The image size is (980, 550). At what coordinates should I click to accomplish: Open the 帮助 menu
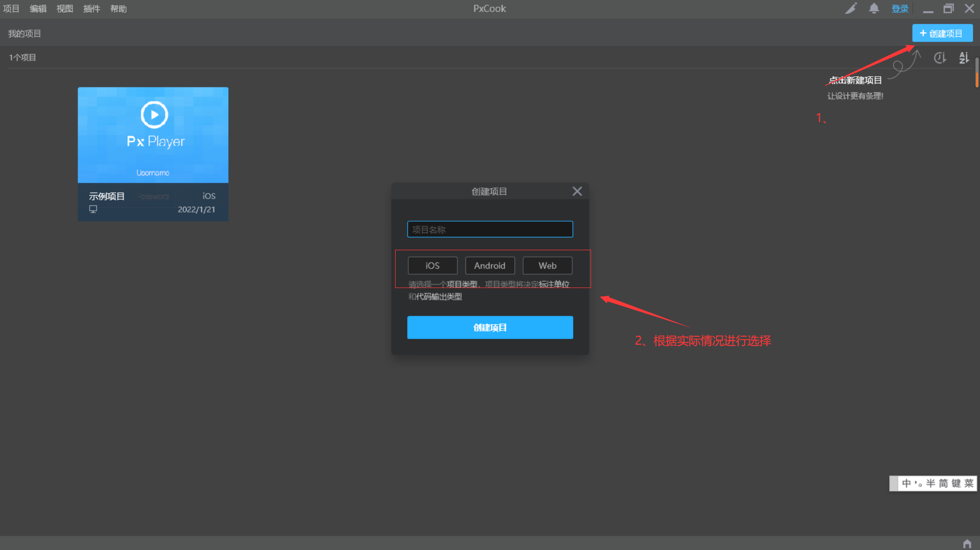[118, 8]
